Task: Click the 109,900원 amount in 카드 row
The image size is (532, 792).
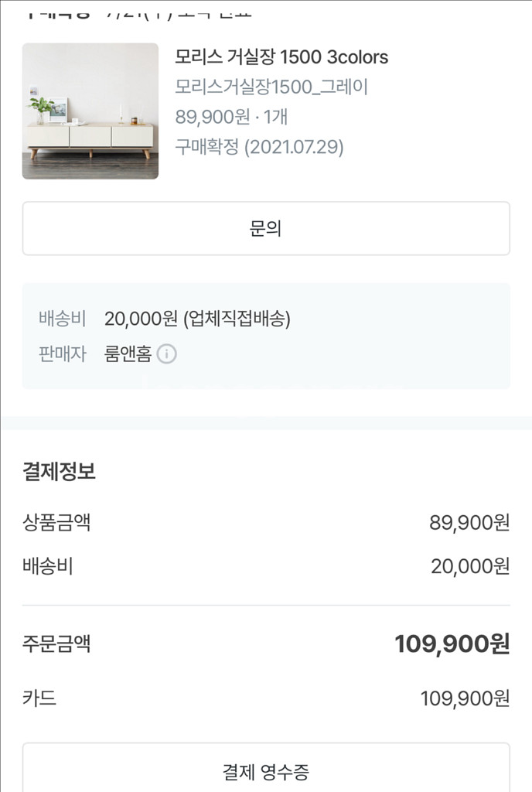Action: pos(465,699)
